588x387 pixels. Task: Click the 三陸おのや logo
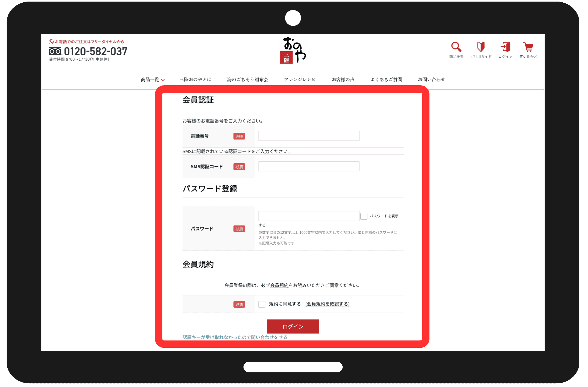[294, 50]
